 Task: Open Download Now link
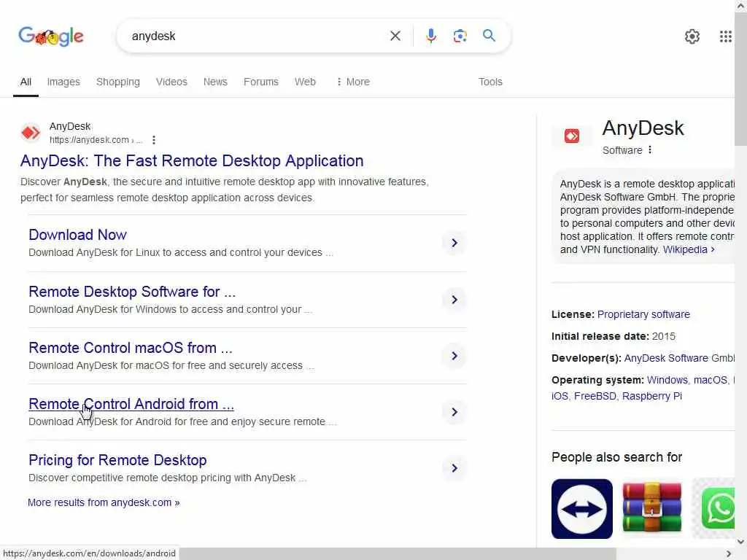[x=77, y=235]
